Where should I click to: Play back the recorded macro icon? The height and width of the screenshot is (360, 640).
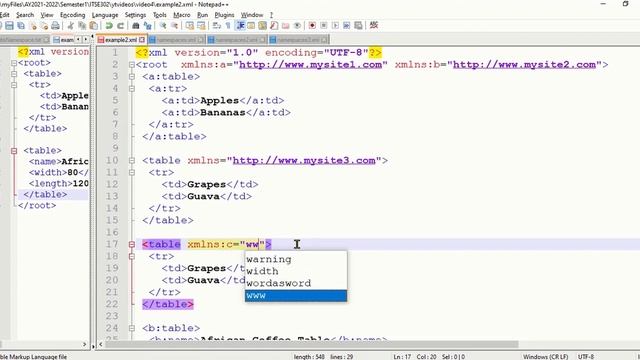335,26
